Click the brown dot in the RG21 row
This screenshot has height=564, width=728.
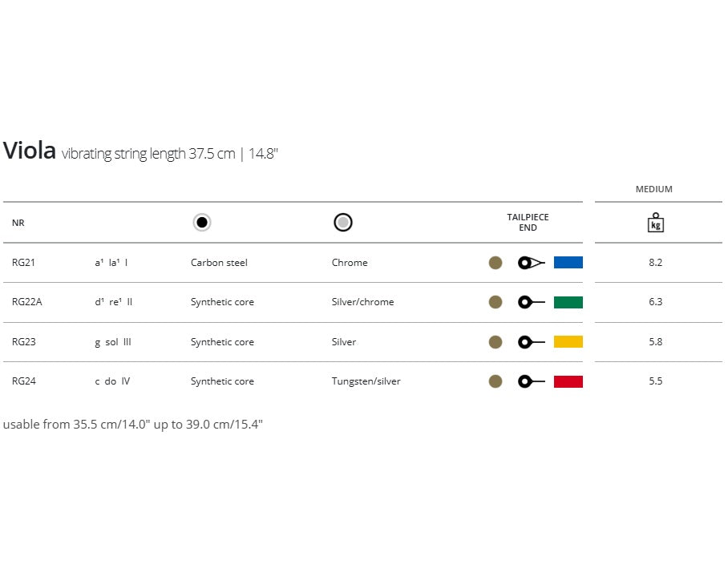pyautogui.click(x=495, y=263)
